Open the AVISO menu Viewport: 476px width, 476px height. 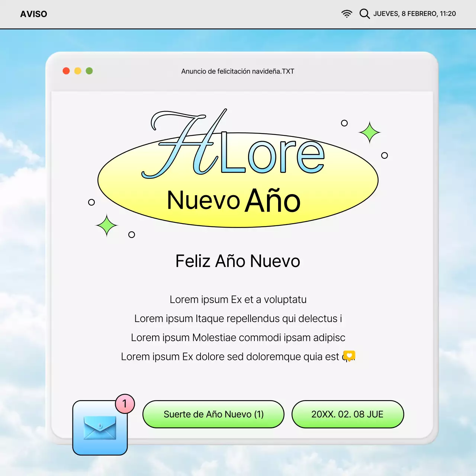pos(33,14)
